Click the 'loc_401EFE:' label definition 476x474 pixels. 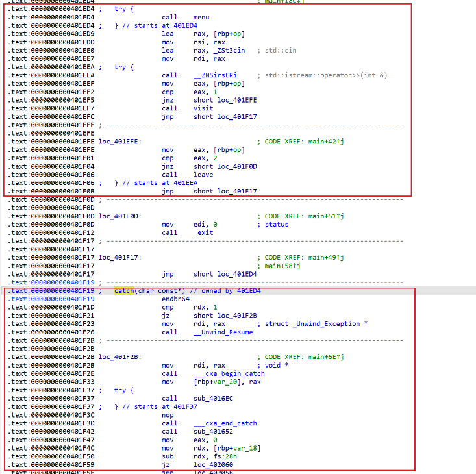120,142
